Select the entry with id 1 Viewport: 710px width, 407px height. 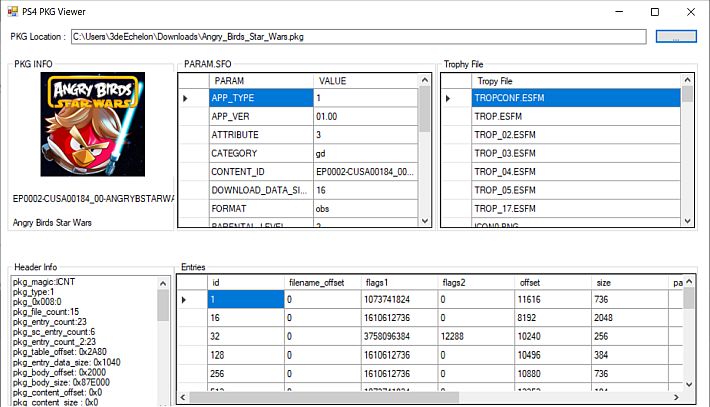[246, 299]
